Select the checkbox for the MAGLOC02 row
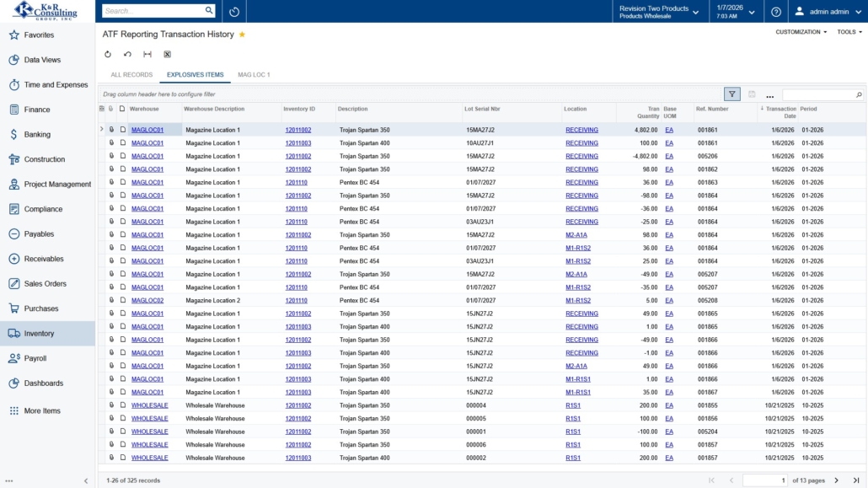 122,300
